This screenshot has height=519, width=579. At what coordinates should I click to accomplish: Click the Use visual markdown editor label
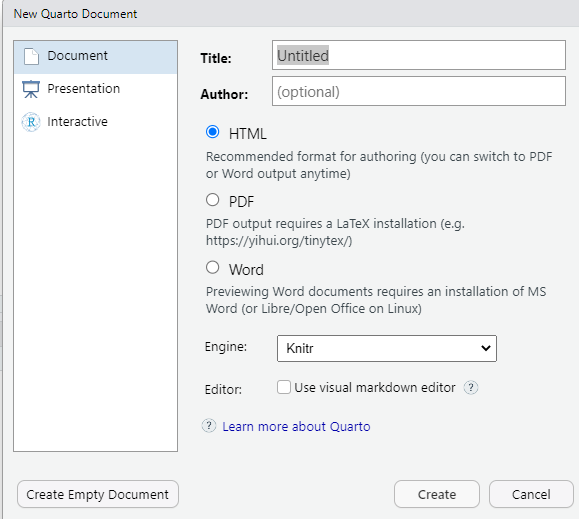(x=375, y=388)
